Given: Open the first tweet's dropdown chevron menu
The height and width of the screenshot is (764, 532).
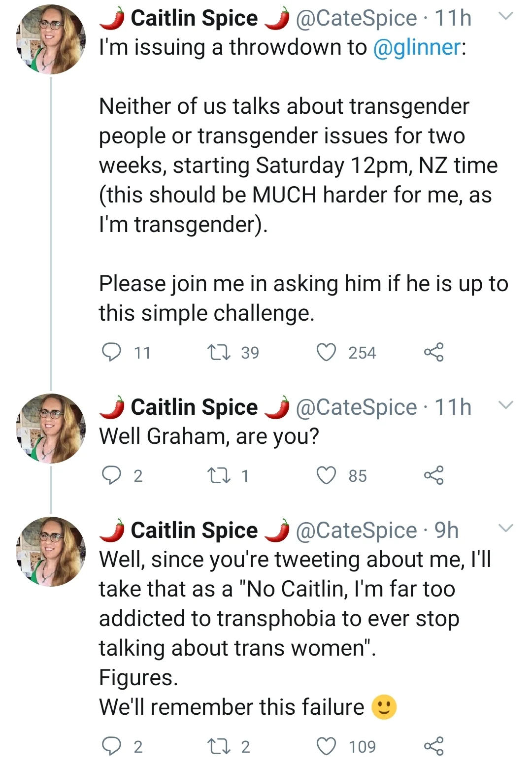Looking at the screenshot, I should [x=506, y=16].
